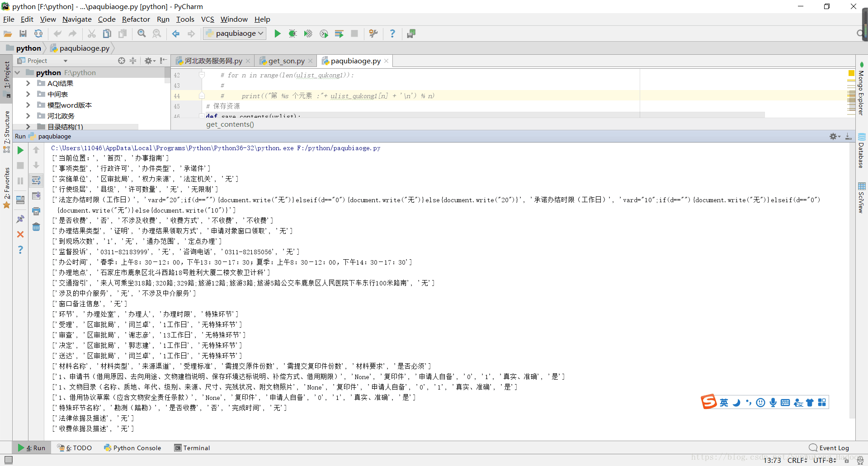Open the Refactor menu
The height and width of the screenshot is (466, 868).
coord(136,19)
